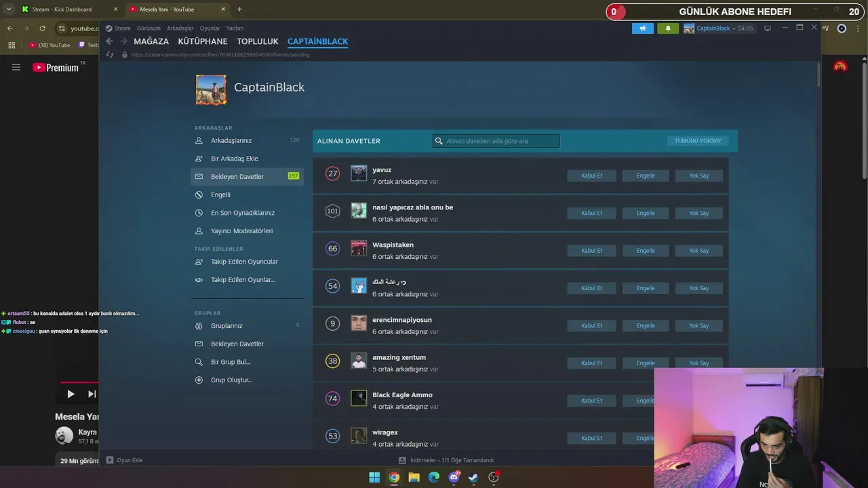Click the CaptainBlack profile name heading
This screenshot has height=488, width=868.
pos(269,87)
